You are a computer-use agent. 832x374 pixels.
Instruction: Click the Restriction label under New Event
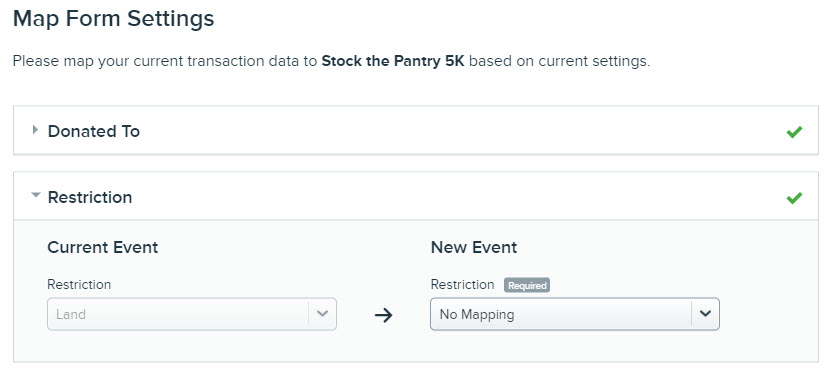click(x=462, y=284)
